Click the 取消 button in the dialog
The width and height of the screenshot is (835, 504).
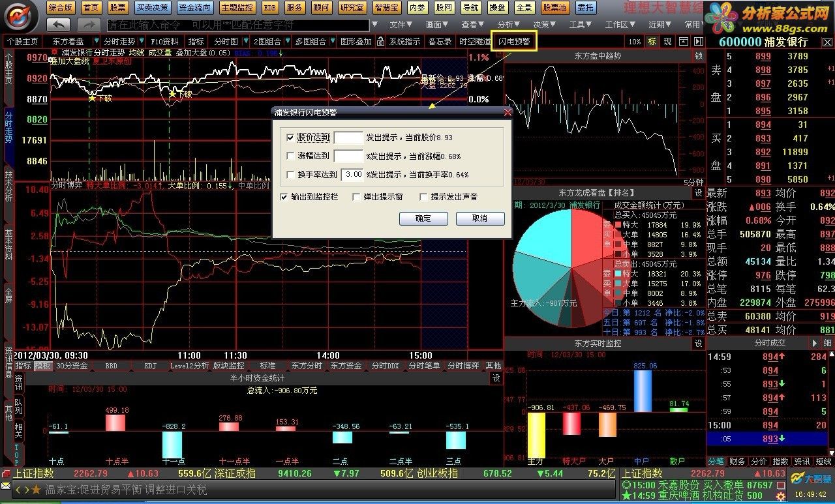click(x=479, y=218)
